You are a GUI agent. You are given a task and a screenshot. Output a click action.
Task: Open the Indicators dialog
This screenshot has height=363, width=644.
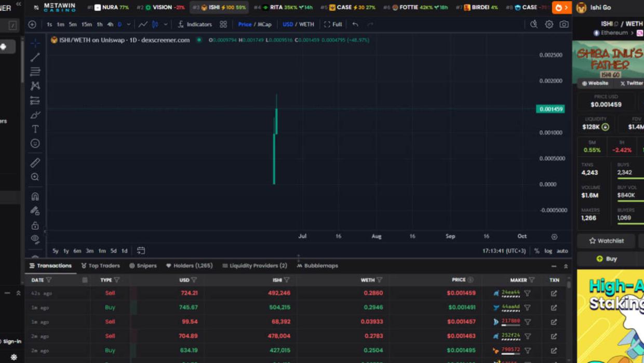195,24
